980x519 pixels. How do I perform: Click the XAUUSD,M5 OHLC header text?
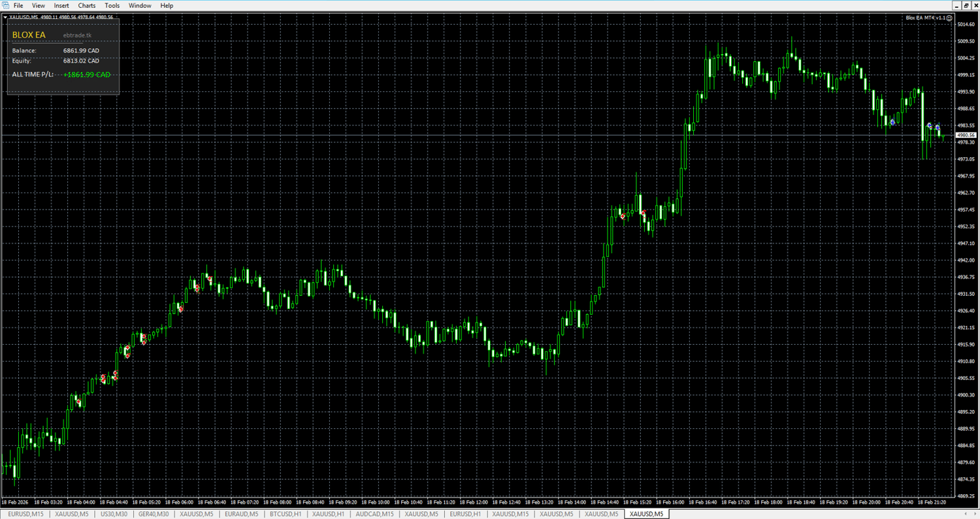[61, 17]
